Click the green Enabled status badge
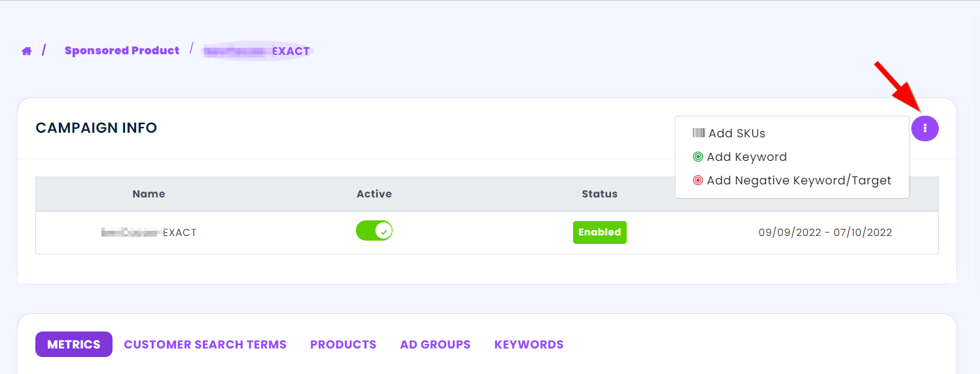Screen dimensions: 980x374 tap(599, 232)
